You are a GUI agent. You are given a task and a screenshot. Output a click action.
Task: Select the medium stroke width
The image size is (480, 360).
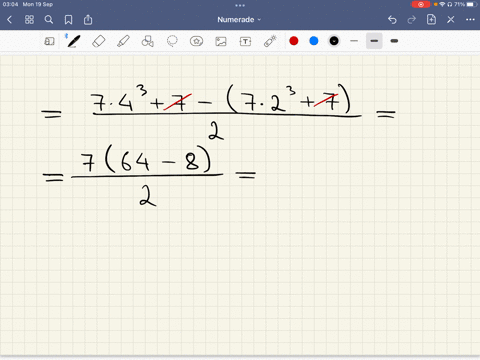point(374,41)
